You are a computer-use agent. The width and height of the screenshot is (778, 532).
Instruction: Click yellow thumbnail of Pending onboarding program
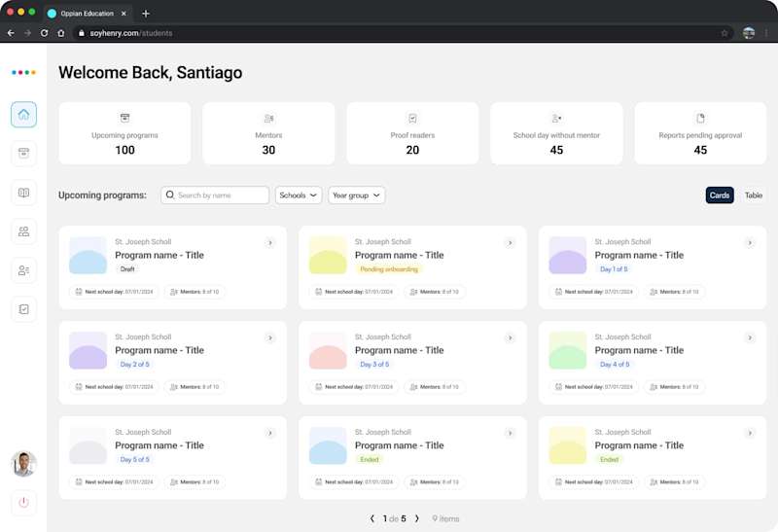click(328, 256)
